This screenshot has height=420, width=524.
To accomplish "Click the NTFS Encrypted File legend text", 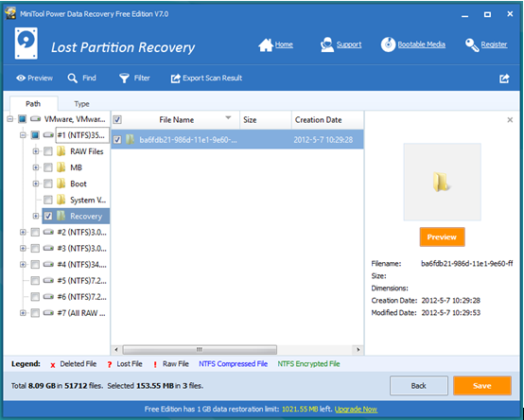I will pos(308,364).
